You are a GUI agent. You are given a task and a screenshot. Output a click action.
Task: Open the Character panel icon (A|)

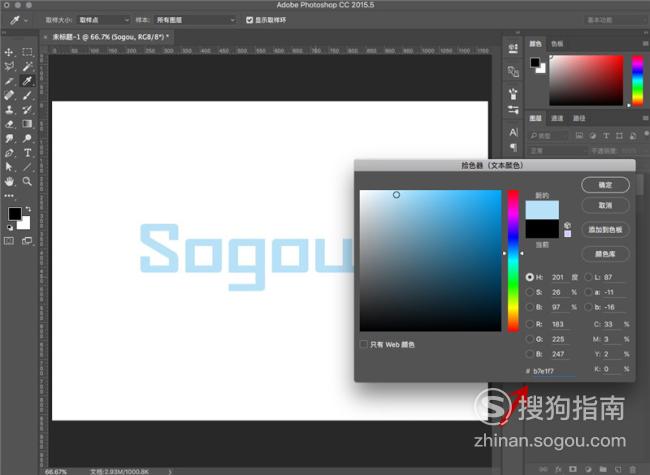point(514,132)
